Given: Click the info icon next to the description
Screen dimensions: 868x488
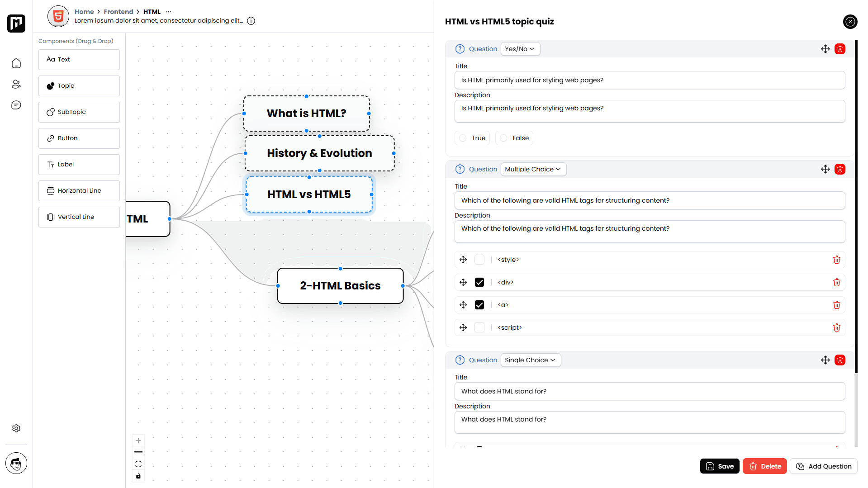Looking at the screenshot, I should point(251,20).
